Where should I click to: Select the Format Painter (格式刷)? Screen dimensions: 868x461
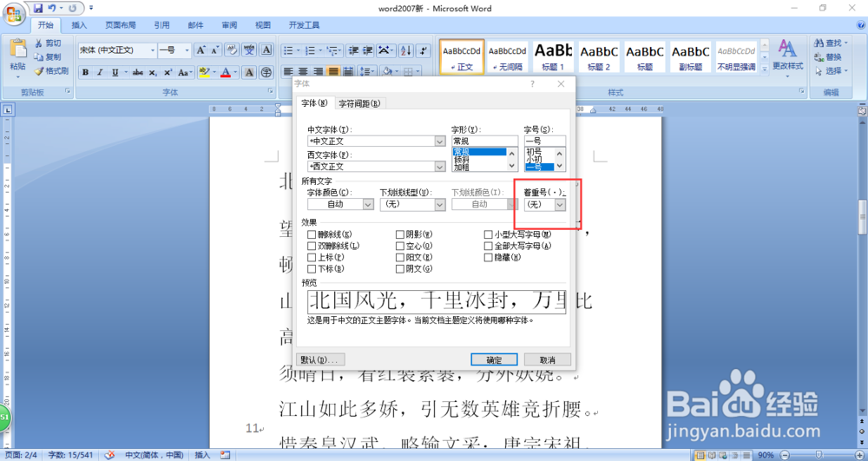point(51,71)
